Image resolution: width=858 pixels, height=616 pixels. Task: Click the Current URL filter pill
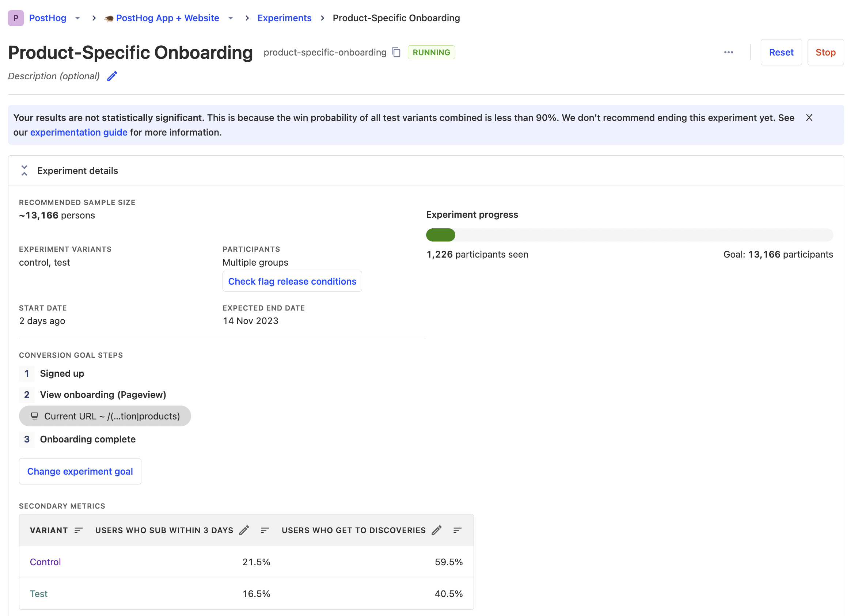coord(105,416)
